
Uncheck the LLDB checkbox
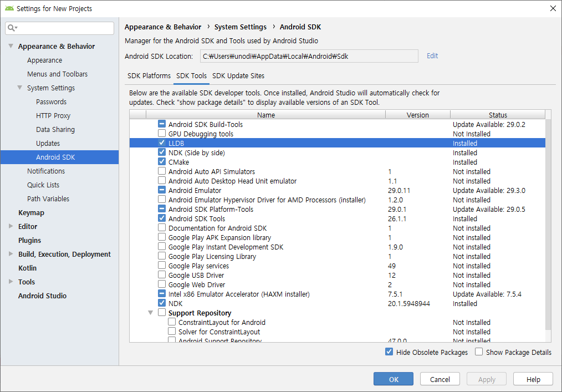(x=162, y=142)
